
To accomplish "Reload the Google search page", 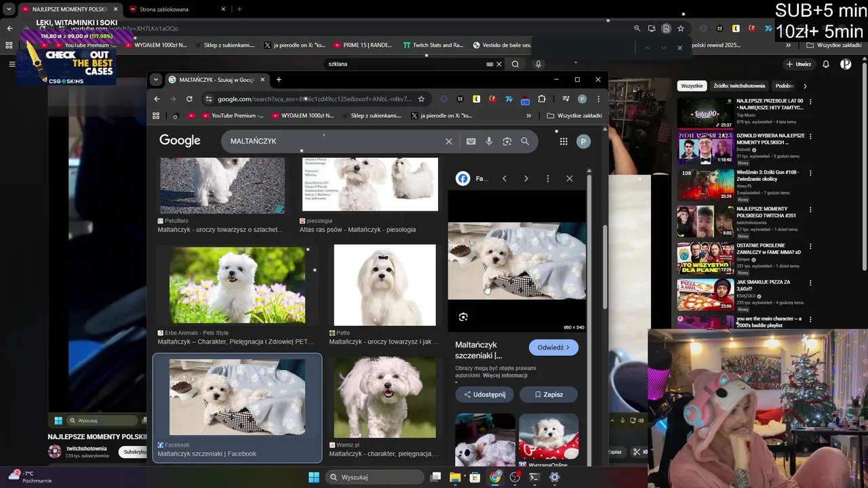I will tap(189, 99).
